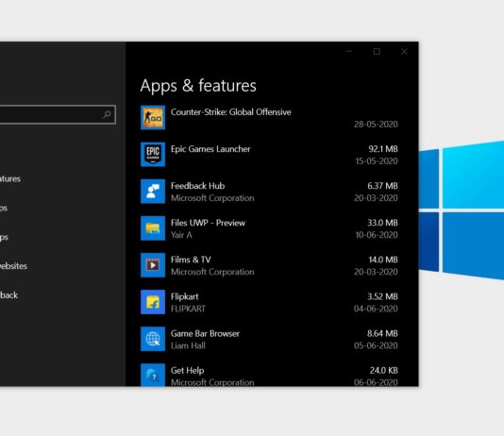The width and height of the screenshot is (504, 436).
Task: Close the Settings window
Action: click(x=404, y=51)
